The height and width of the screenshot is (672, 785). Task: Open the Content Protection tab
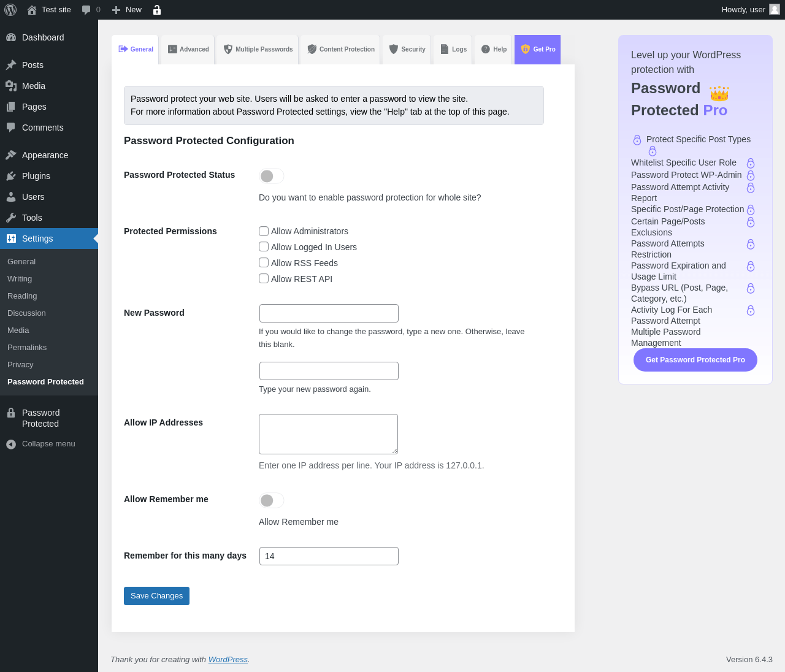pos(341,50)
